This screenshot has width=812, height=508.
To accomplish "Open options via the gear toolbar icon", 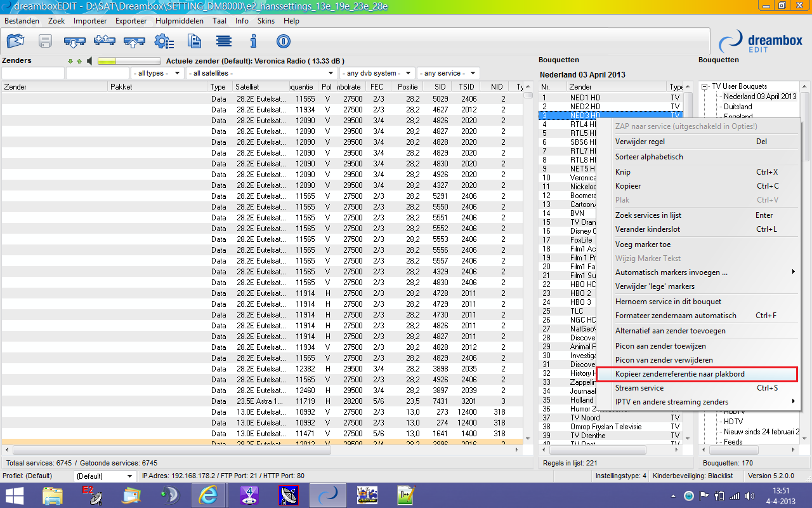I will pos(164,42).
